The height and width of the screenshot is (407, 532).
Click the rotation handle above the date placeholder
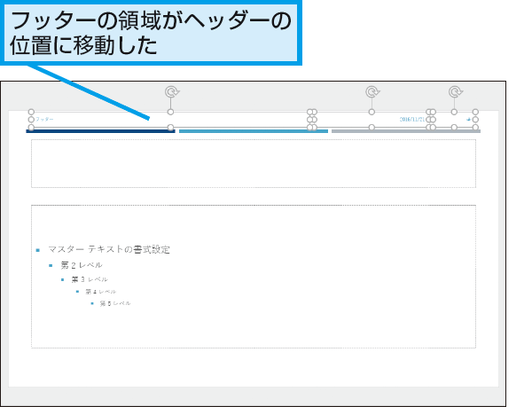(372, 91)
